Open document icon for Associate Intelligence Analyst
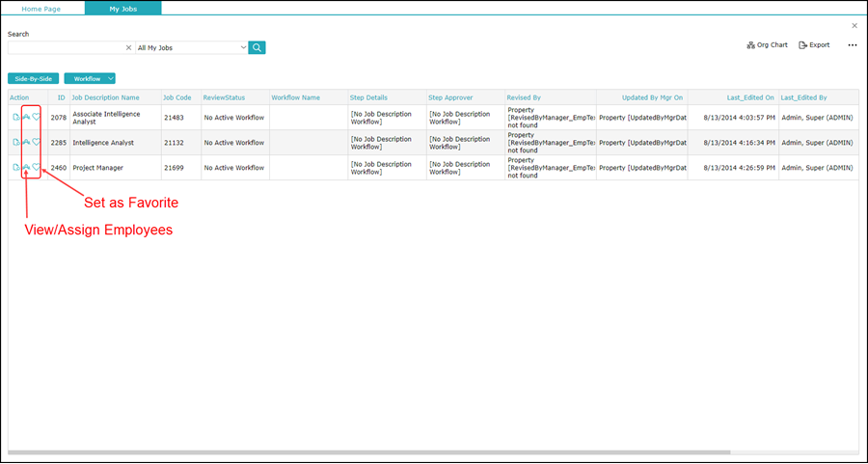The height and width of the screenshot is (464, 868). point(15,117)
